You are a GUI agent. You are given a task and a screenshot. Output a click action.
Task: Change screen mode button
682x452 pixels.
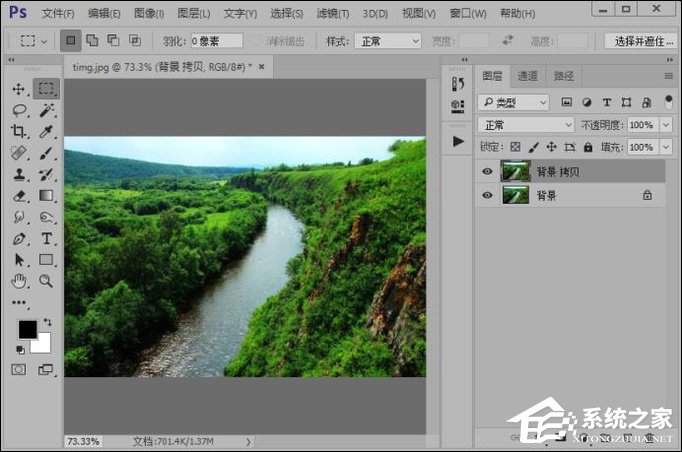[45, 370]
